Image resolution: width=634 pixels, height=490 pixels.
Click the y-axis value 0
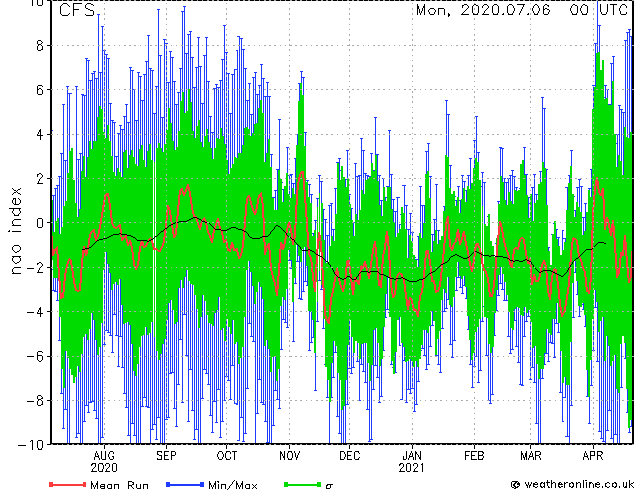40,223
